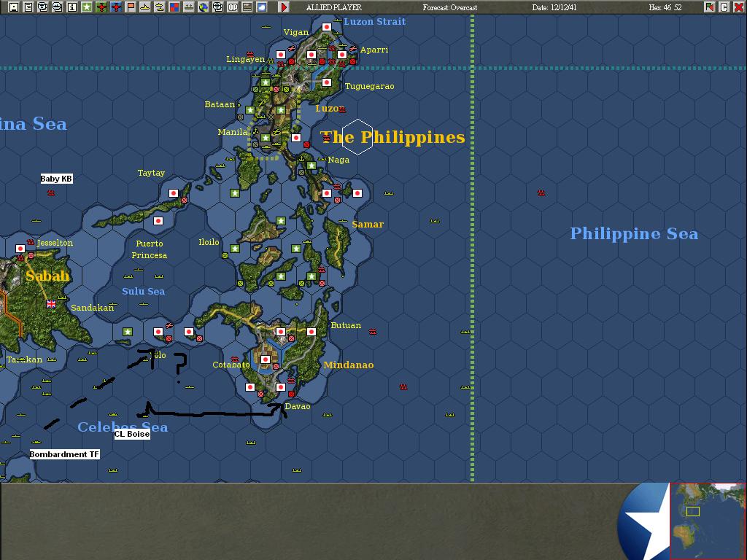The width and height of the screenshot is (747, 560).
Task: Open the globe toolbar icon
Action: 204,7
